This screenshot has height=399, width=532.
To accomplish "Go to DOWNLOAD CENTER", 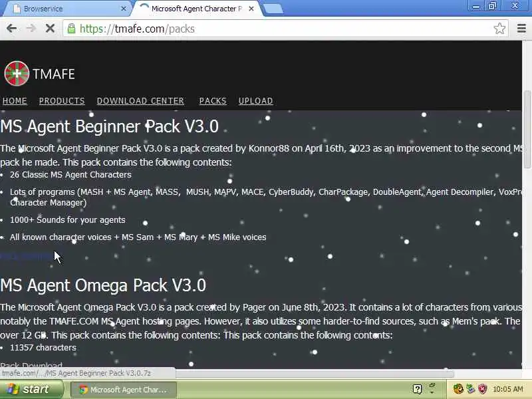I will [x=140, y=101].
